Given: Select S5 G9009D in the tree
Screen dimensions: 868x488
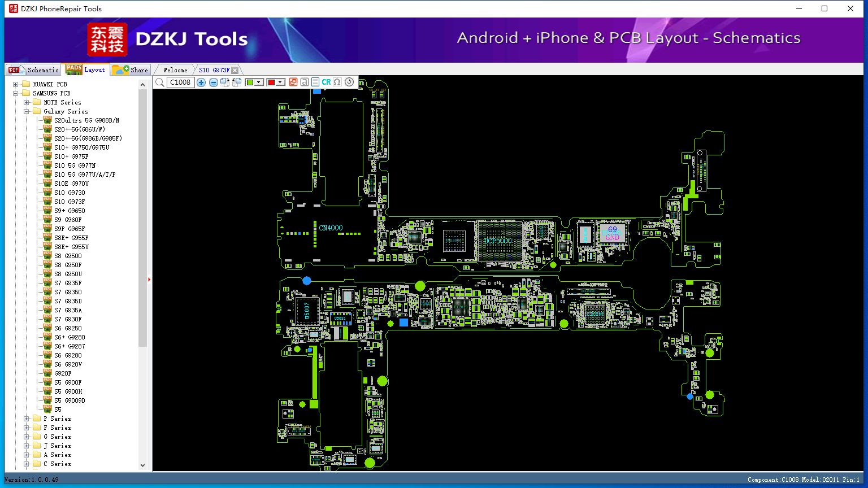Looking at the screenshot, I should coord(70,400).
